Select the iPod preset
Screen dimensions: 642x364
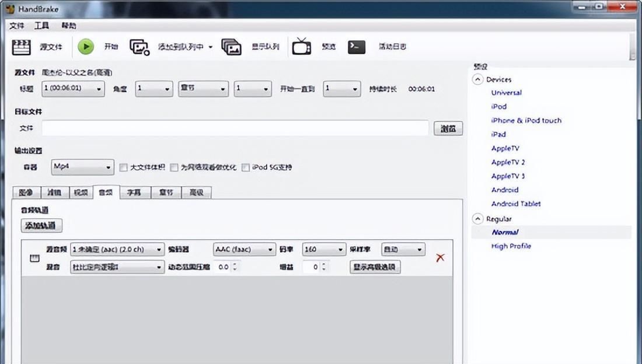pos(498,106)
